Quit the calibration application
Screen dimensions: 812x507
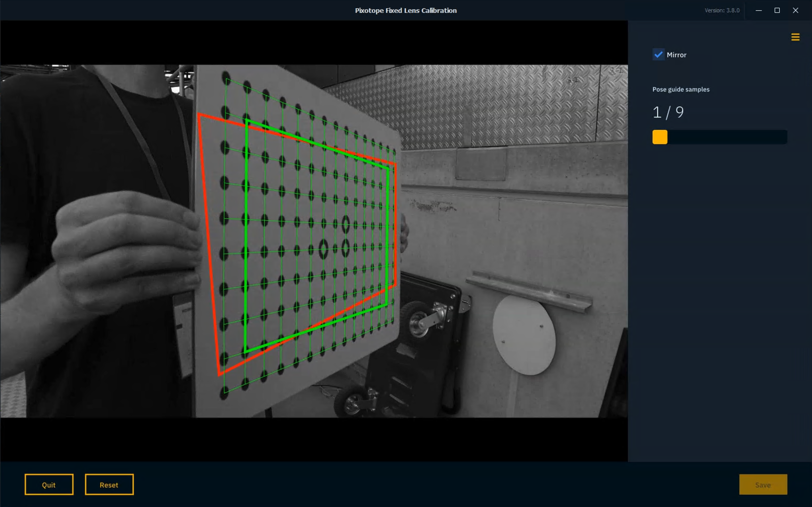[x=49, y=485]
